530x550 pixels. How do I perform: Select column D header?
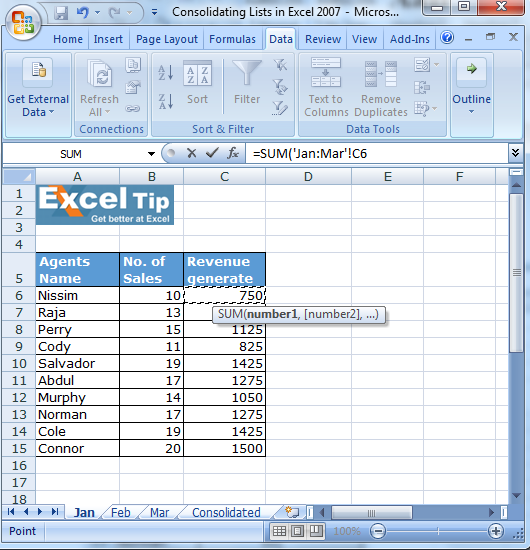[x=308, y=176]
